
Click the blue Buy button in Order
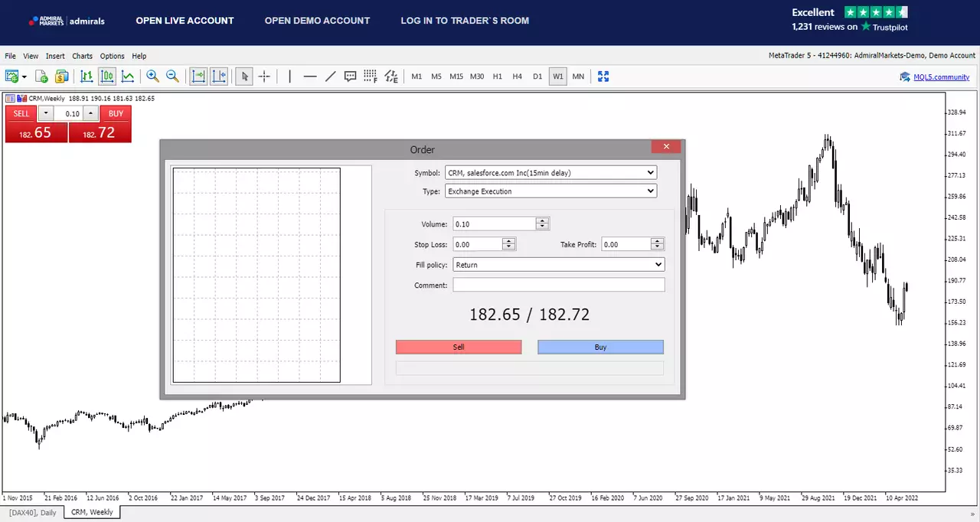[601, 347]
